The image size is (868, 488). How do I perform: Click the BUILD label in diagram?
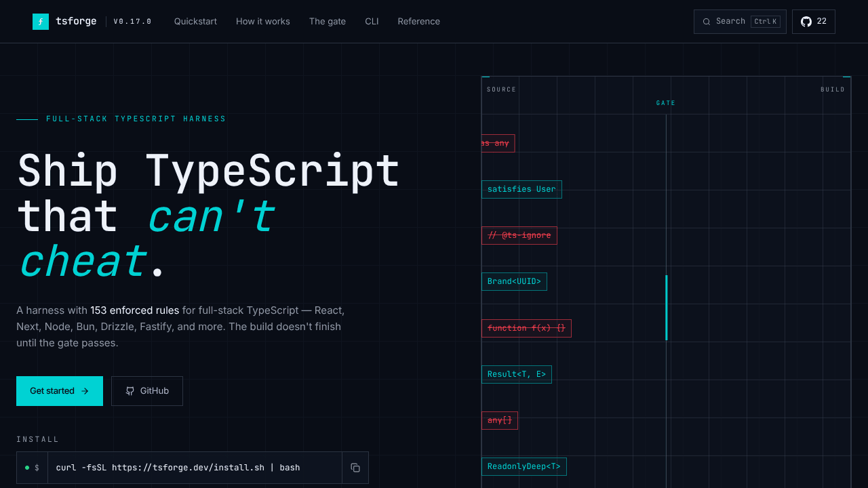tap(833, 89)
